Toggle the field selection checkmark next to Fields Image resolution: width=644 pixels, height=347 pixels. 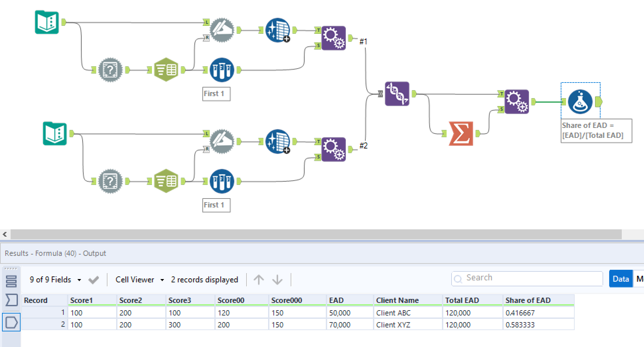click(x=93, y=279)
